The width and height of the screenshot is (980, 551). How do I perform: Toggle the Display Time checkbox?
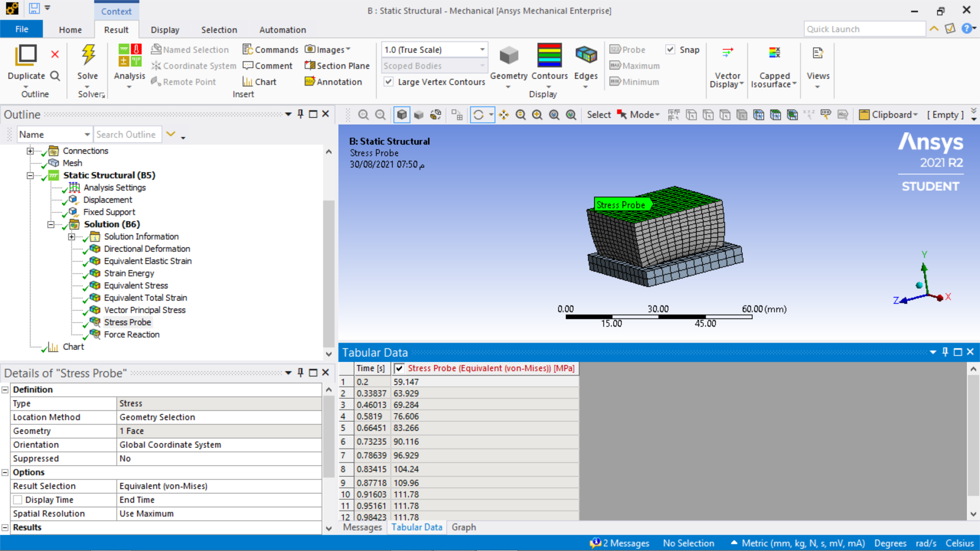coord(18,500)
